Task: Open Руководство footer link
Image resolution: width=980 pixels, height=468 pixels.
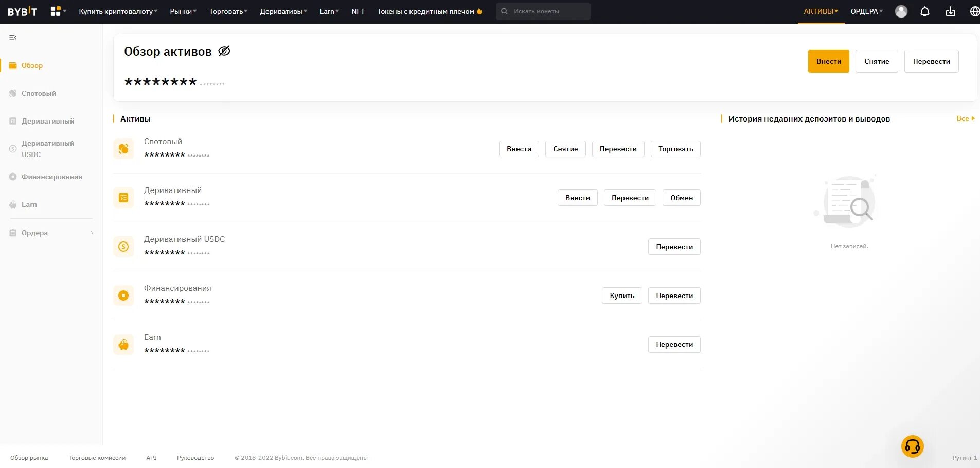Action: (x=195, y=458)
